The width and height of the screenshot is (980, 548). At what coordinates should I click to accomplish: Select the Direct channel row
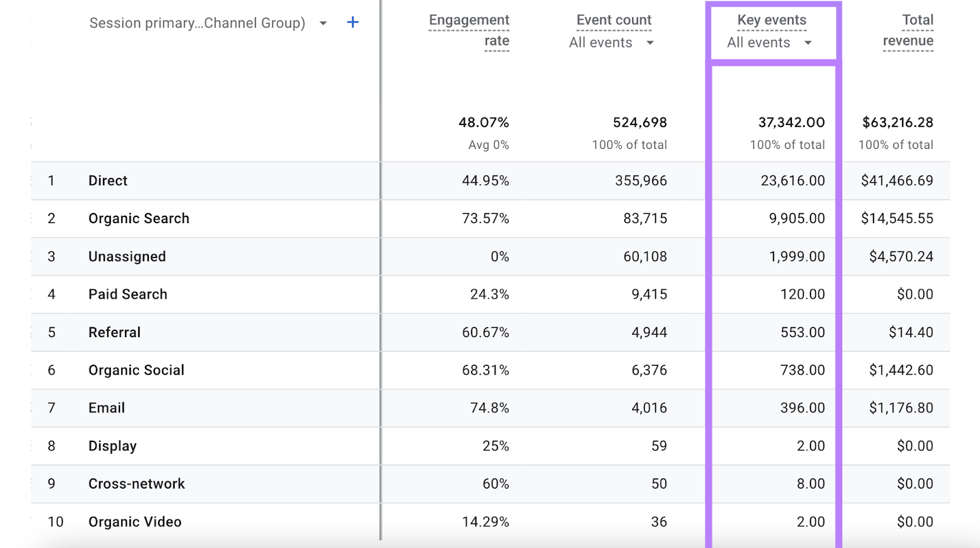point(108,181)
